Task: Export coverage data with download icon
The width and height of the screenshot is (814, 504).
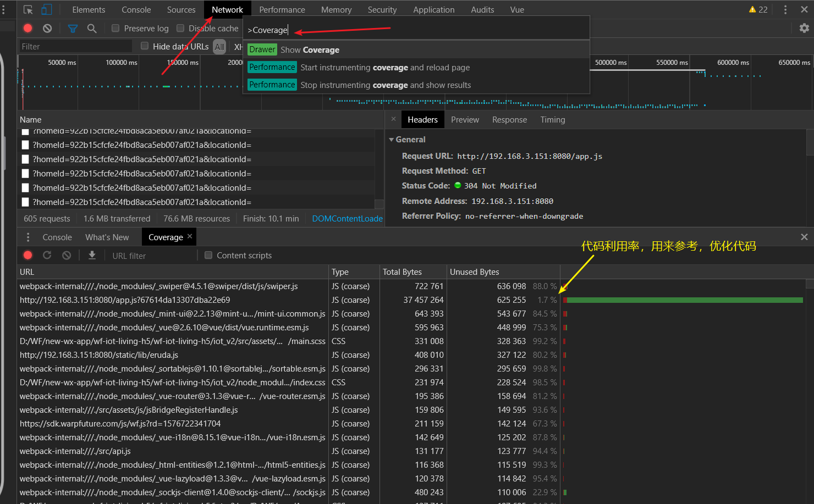Action: [x=92, y=255]
